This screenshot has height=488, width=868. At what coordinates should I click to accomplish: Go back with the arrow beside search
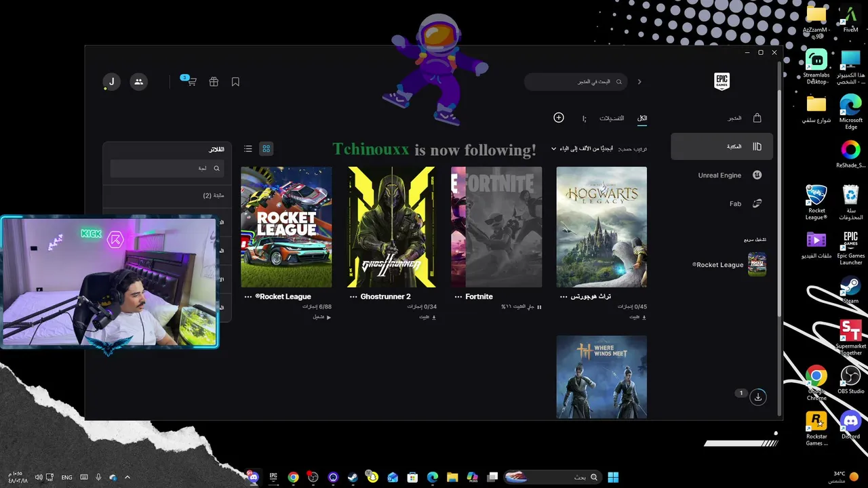[639, 82]
